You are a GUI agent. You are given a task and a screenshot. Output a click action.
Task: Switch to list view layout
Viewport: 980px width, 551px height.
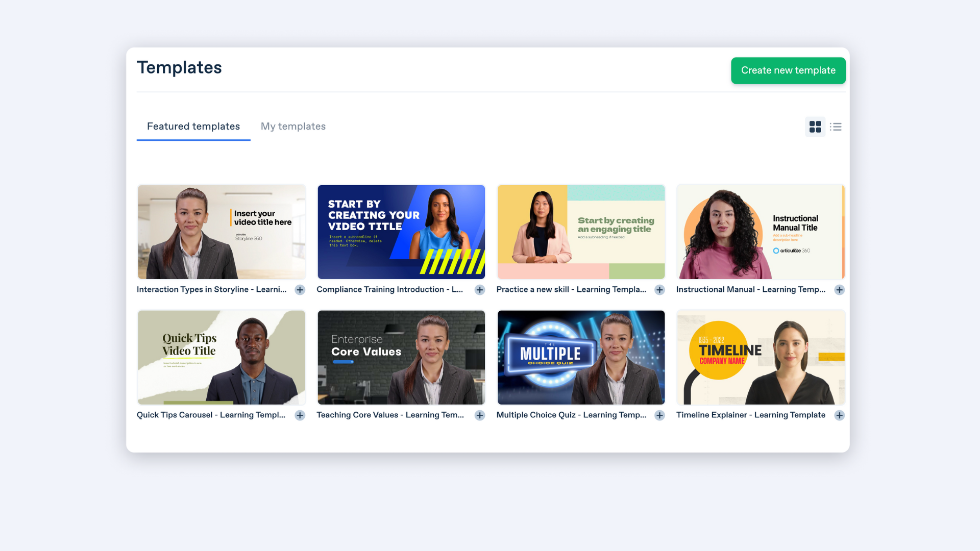[x=836, y=127]
